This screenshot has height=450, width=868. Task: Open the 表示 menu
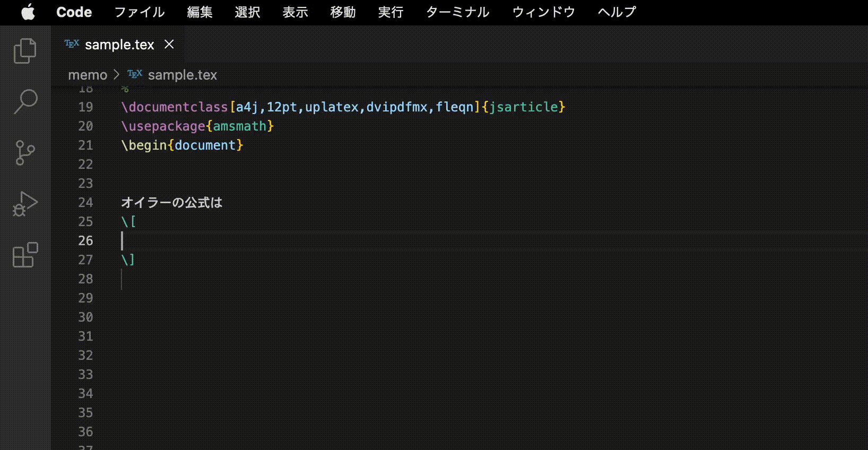[x=295, y=12]
